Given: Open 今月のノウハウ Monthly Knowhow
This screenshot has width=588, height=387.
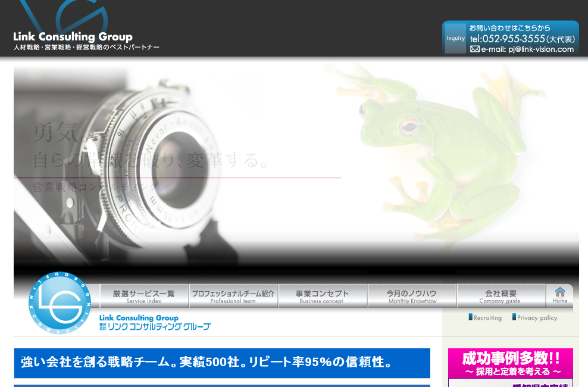Looking at the screenshot, I should click(411, 296).
